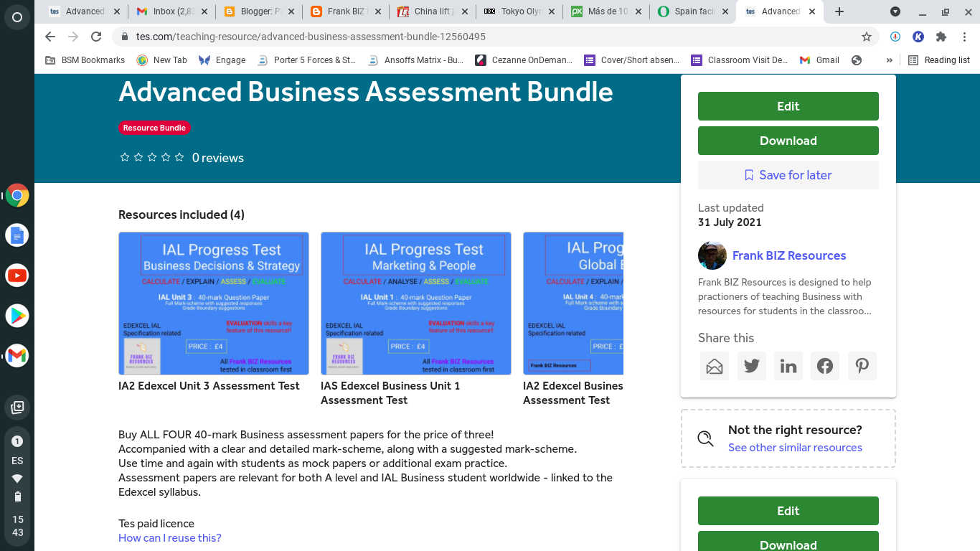Open the Global Business test thumbnail
This screenshot has height=551, width=980.
[x=573, y=303]
